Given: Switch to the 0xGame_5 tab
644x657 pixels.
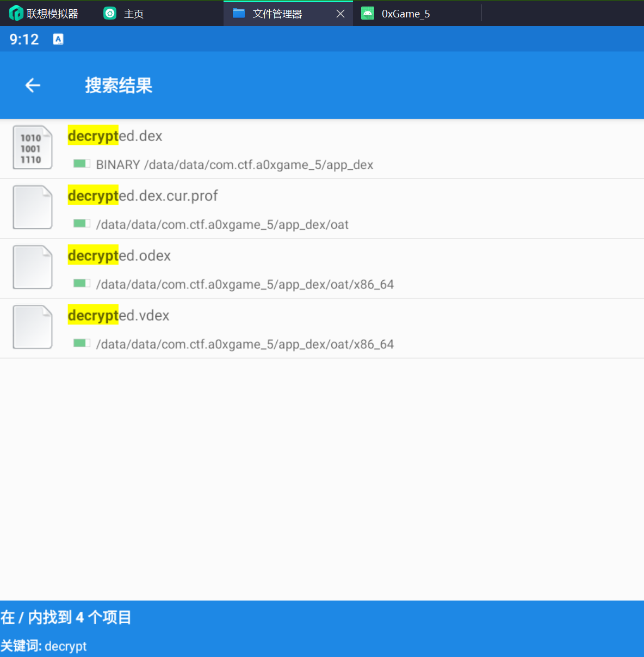Looking at the screenshot, I should pos(405,14).
